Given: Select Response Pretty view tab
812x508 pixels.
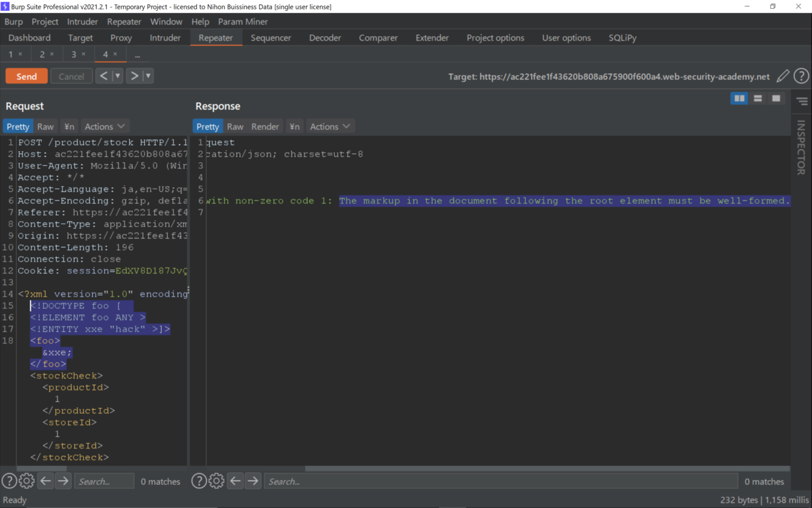Looking at the screenshot, I should (x=208, y=127).
